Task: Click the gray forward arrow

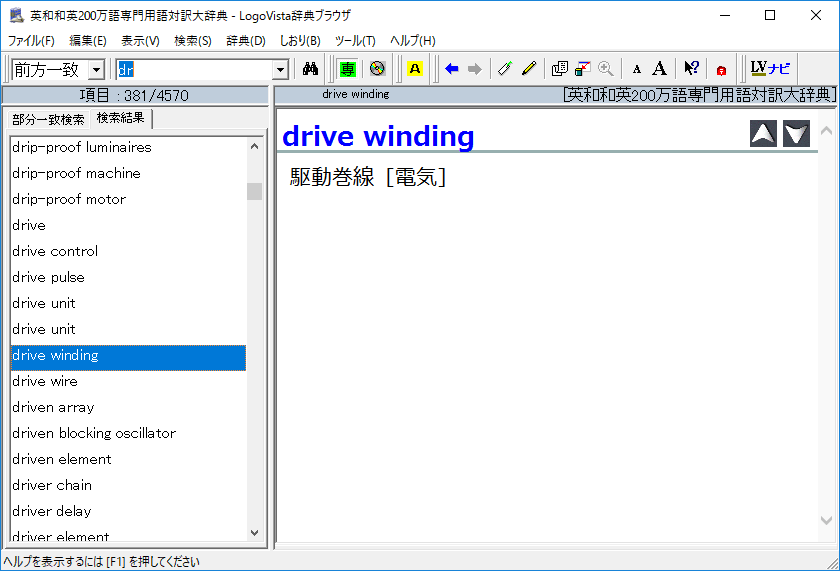Action: pos(475,69)
